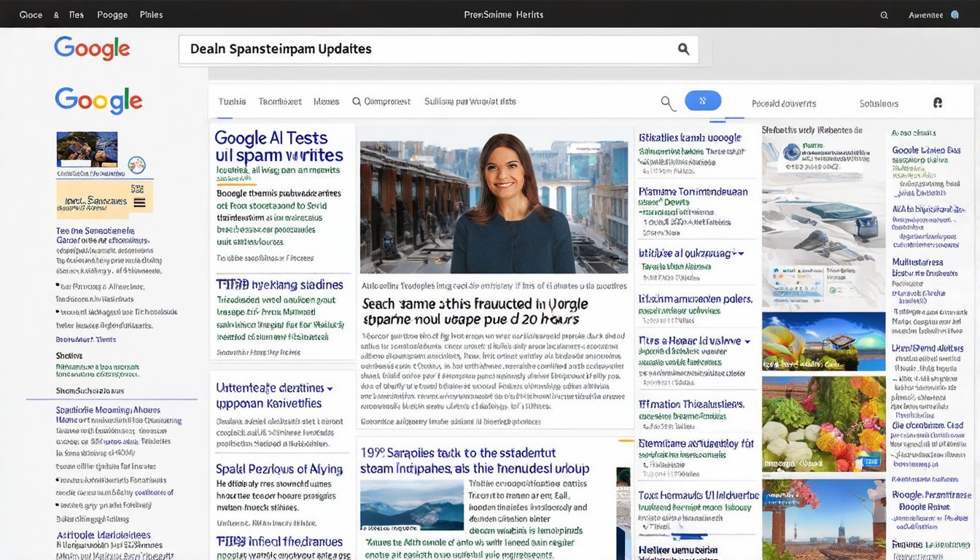Click the search field reading 'Dealn Spansteinpam Updaltes'
The width and height of the screenshot is (980, 560).
(438, 49)
